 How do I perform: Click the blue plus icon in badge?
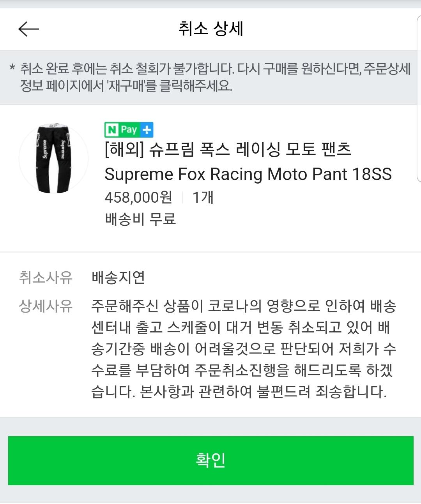coord(147,130)
